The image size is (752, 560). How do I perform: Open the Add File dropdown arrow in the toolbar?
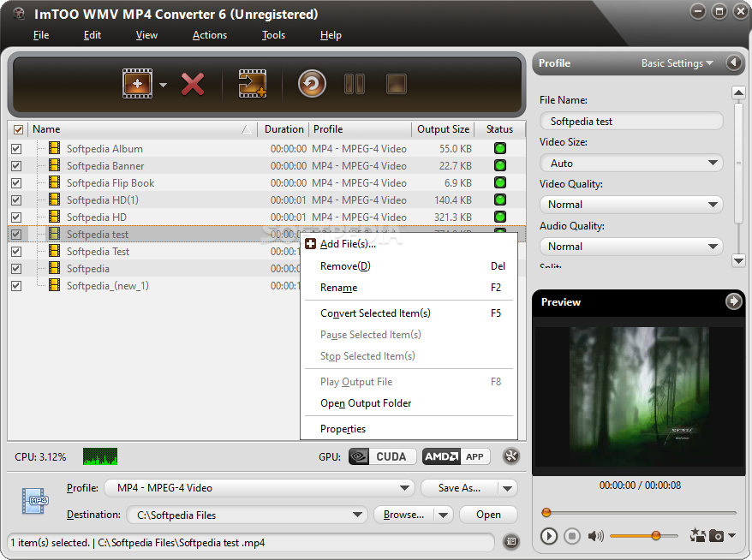[163, 85]
